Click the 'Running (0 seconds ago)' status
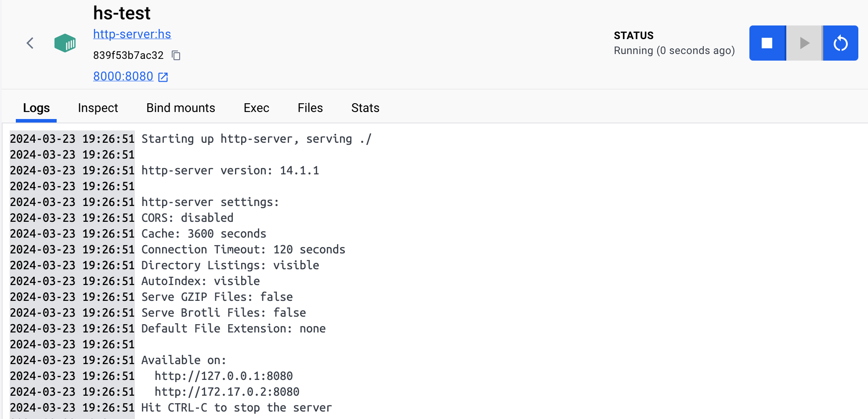Screen dimensions: 868x419 (x=674, y=51)
